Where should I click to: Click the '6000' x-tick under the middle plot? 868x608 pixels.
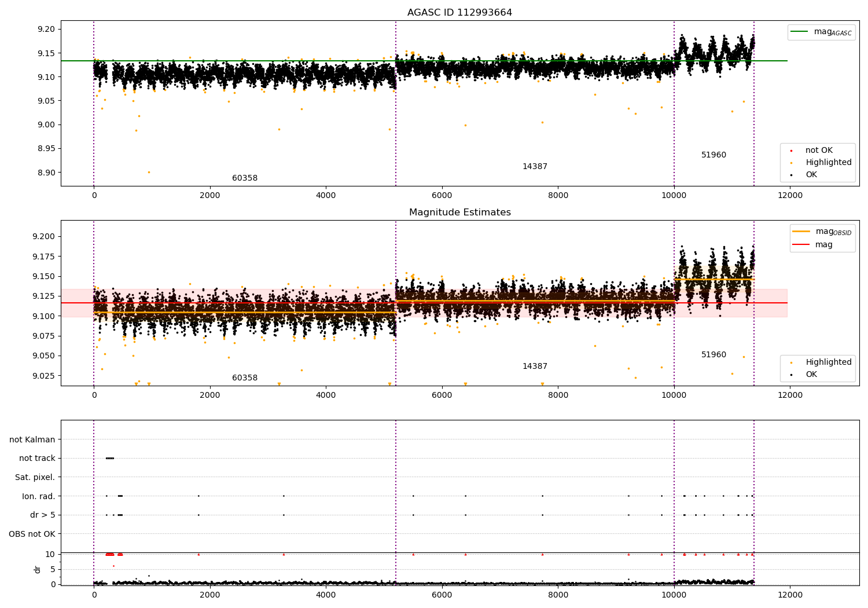(442, 395)
